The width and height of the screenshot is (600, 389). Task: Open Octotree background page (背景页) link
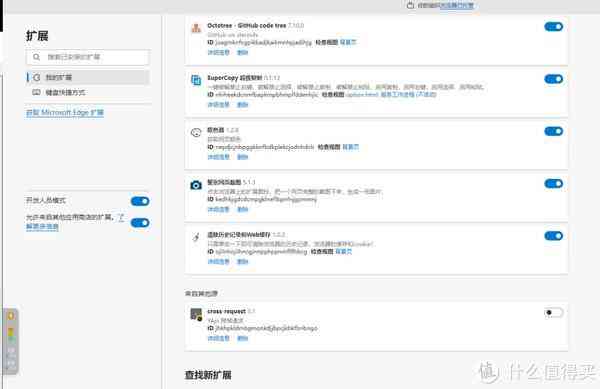pos(347,42)
